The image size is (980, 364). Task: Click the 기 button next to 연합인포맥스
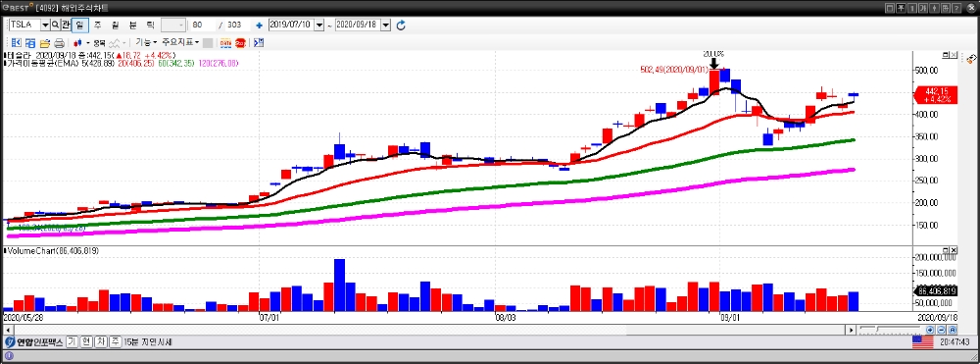click(72, 342)
